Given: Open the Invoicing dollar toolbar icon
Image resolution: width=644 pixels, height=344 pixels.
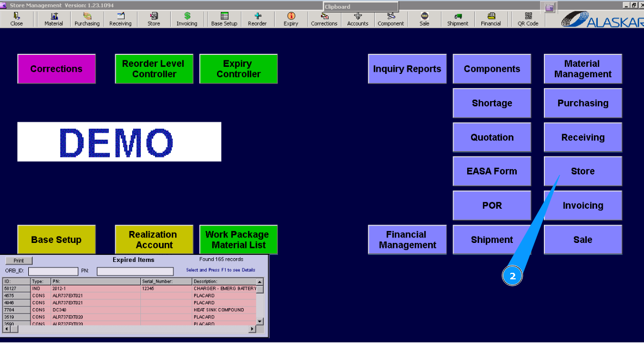Looking at the screenshot, I should click(x=187, y=20).
